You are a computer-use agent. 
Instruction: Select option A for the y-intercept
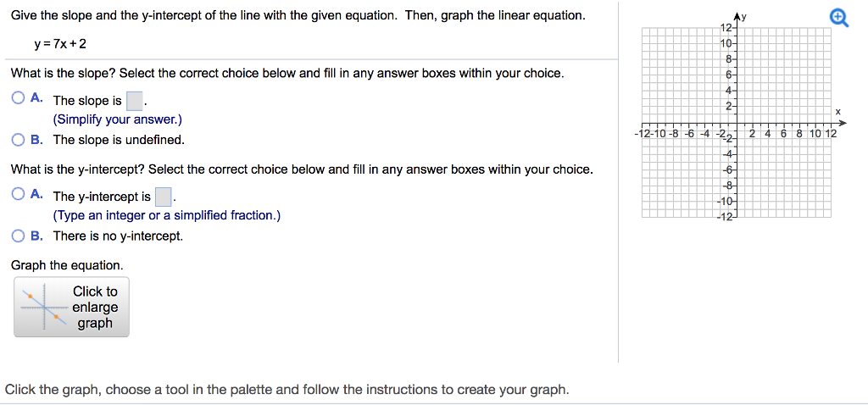[19, 195]
